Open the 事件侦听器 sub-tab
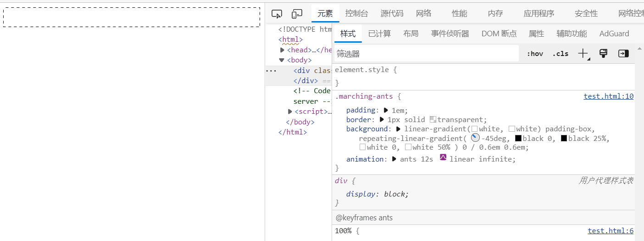644x241 pixels. (x=450, y=34)
